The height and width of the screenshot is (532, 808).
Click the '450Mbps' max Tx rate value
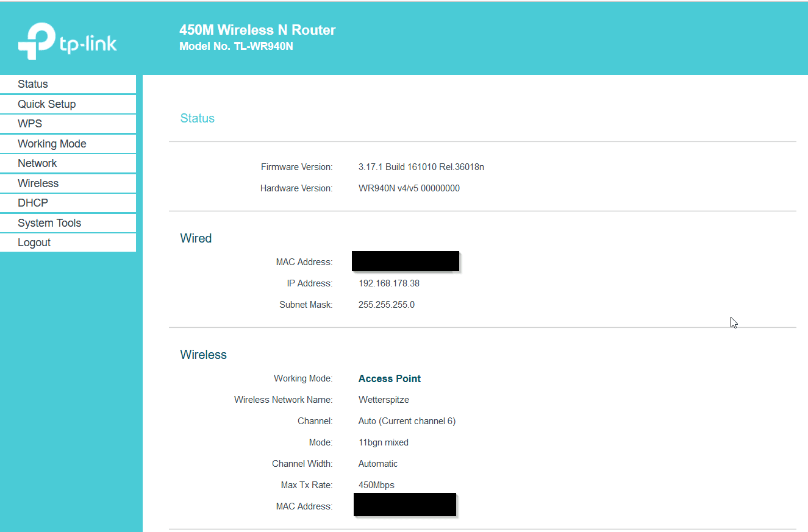376,485
